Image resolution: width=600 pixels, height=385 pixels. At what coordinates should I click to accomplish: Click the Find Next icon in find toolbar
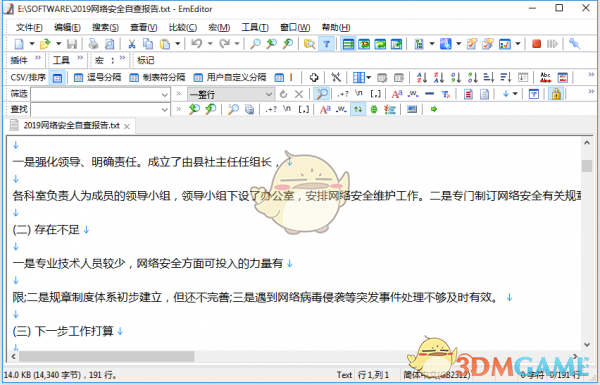210,109
